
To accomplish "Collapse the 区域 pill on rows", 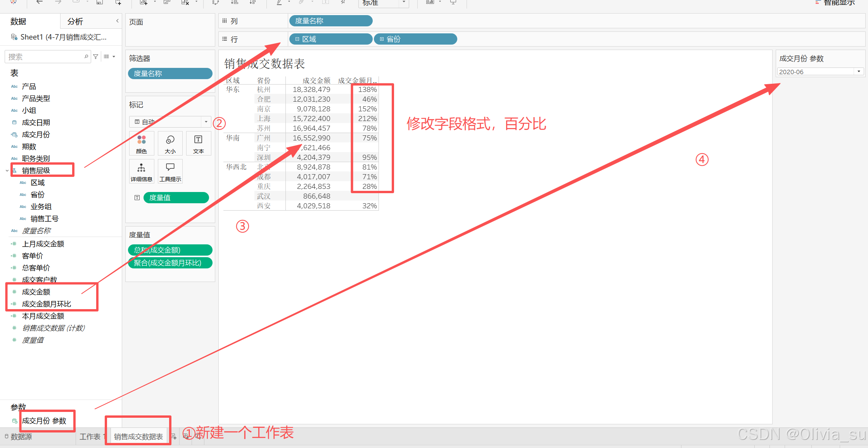I will (297, 39).
